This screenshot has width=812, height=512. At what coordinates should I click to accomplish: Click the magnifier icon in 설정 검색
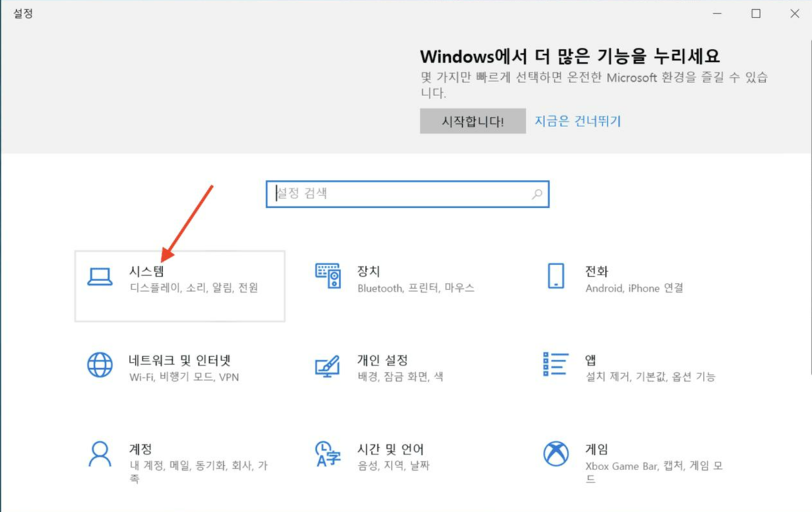point(537,193)
